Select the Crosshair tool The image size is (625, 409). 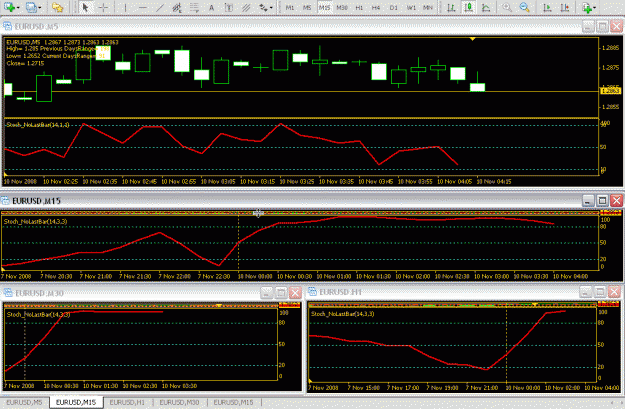[x=103, y=7]
